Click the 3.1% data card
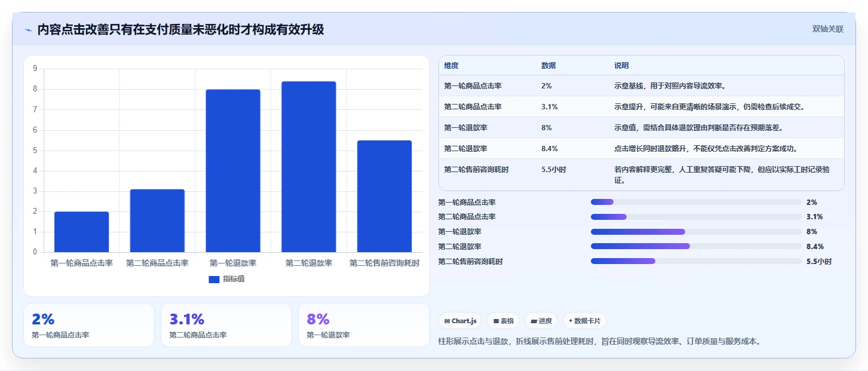Screen dimensions: 868x371 tap(226, 325)
